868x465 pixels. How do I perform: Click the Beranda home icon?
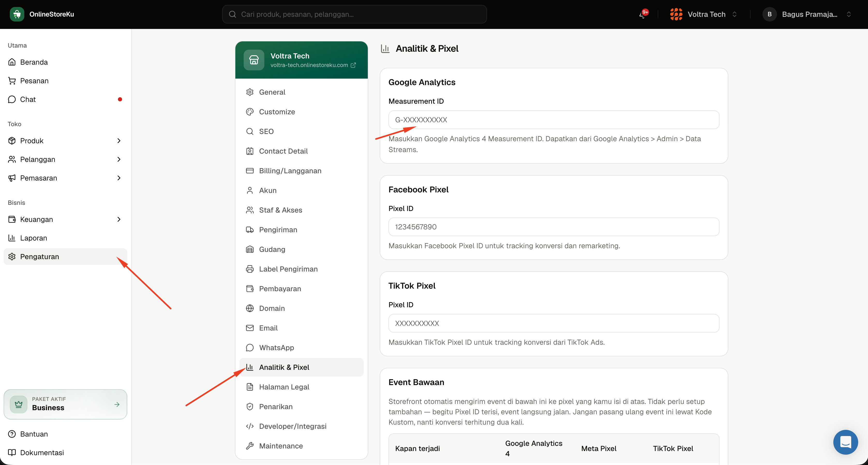[x=12, y=62]
